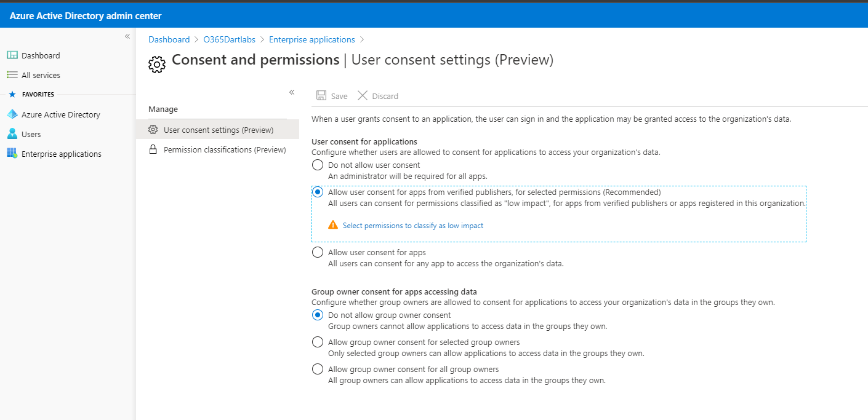Select "Do not allow user consent" option
This screenshot has height=420, width=868.
(318, 165)
